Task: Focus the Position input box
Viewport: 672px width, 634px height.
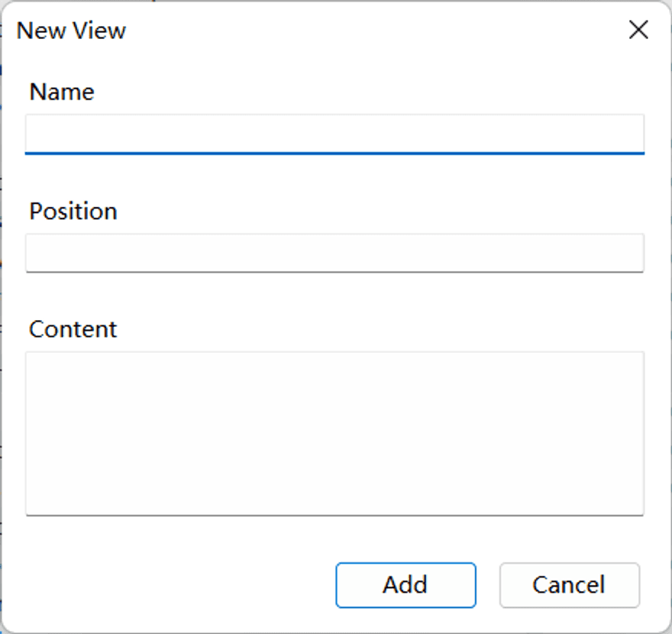Action: (x=334, y=253)
